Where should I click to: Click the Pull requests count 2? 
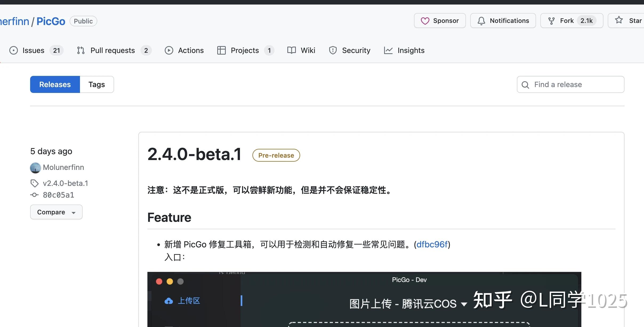pyautogui.click(x=146, y=50)
